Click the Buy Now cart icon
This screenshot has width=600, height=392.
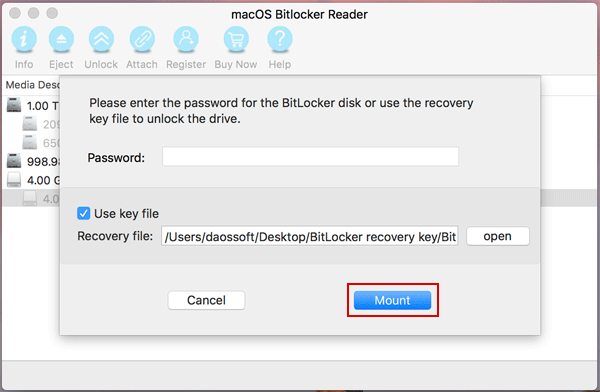click(x=236, y=39)
